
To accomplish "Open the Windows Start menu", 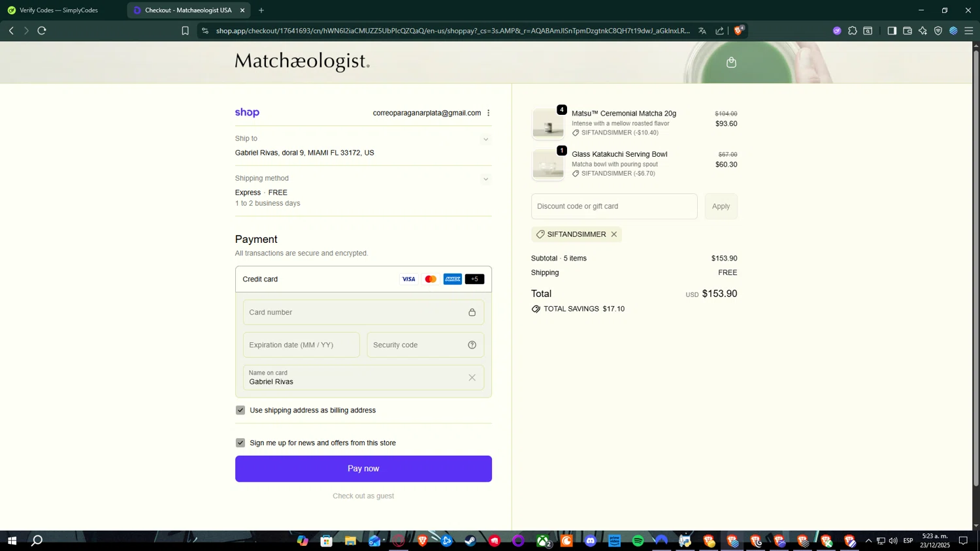I will tap(12, 541).
